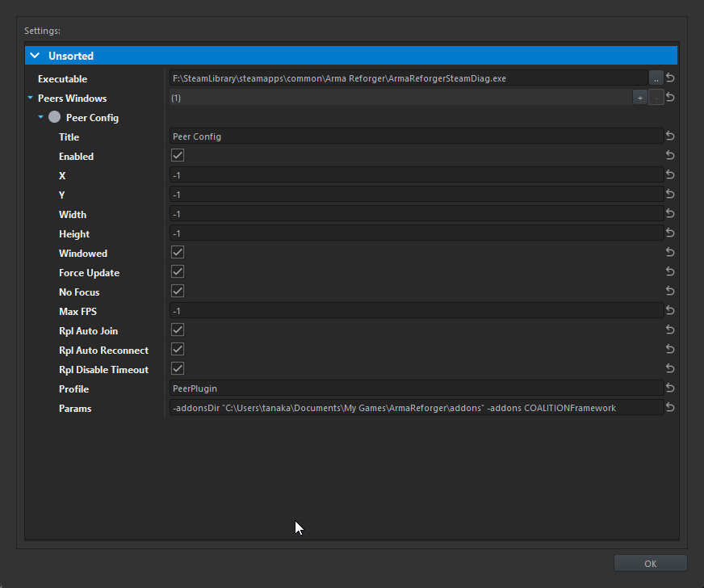This screenshot has width=704, height=588.
Task: Uncheck the Windowed option
Action: coord(178,253)
